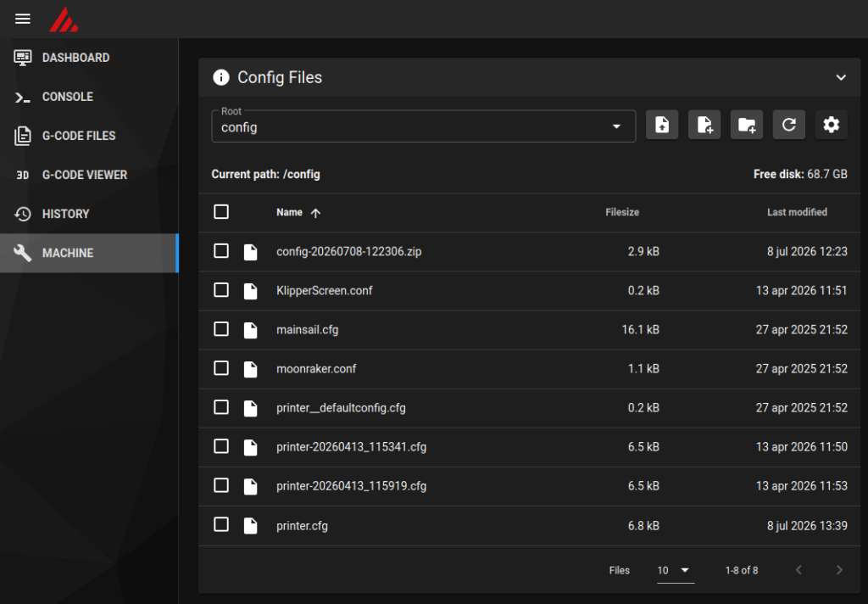Collapse the Config Files panel chevron
This screenshot has height=604, width=868.
pos(841,77)
